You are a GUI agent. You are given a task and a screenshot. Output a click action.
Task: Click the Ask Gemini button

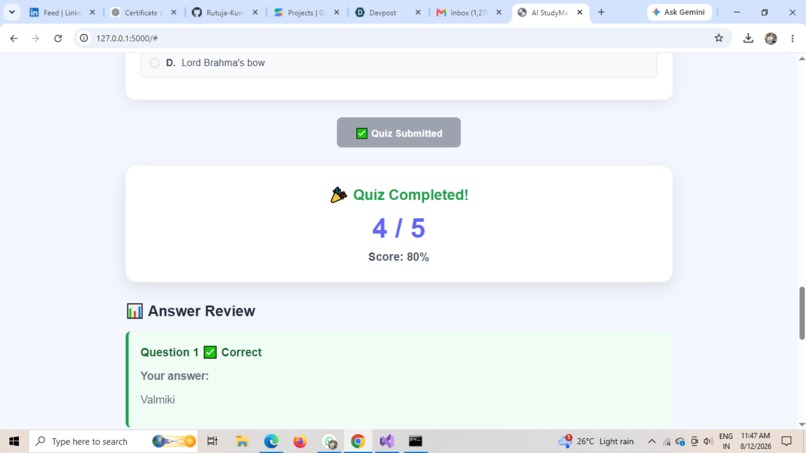pyautogui.click(x=679, y=12)
